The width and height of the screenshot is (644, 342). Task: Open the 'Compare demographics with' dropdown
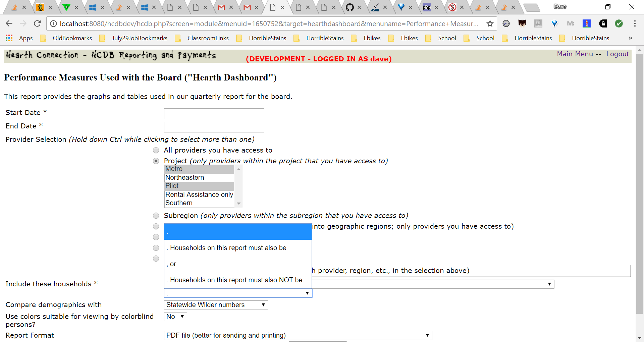[x=216, y=305]
